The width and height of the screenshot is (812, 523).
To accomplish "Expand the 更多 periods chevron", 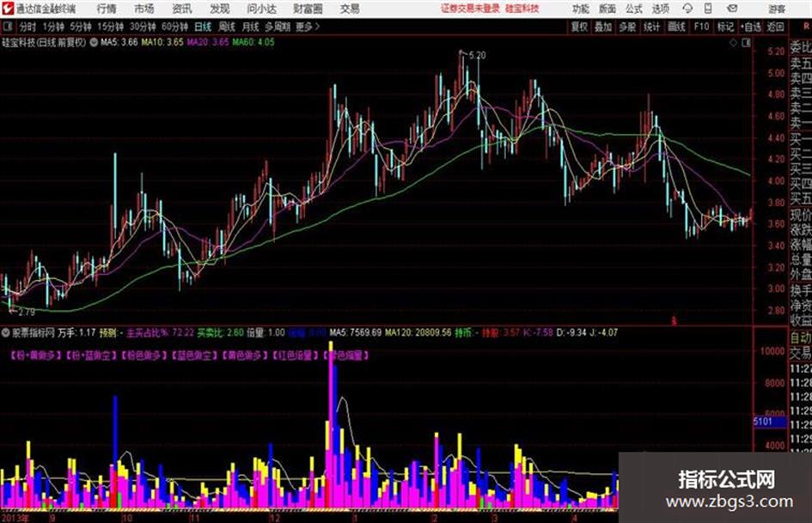I will [308, 27].
